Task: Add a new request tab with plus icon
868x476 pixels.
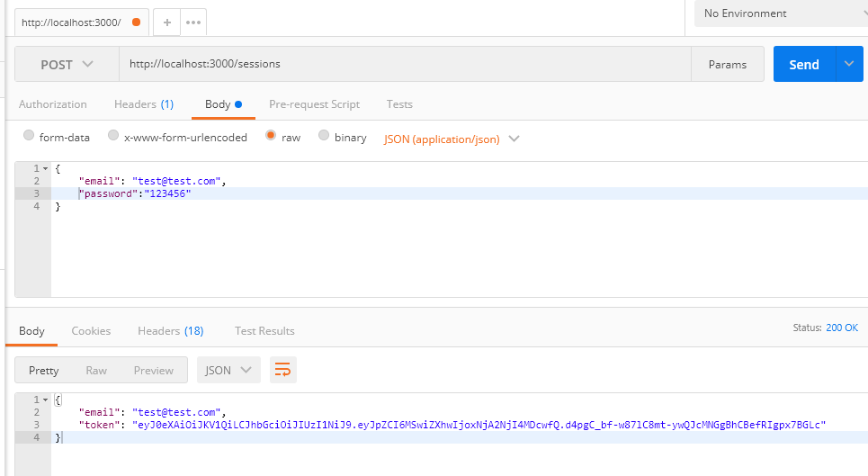Action: (166, 22)
